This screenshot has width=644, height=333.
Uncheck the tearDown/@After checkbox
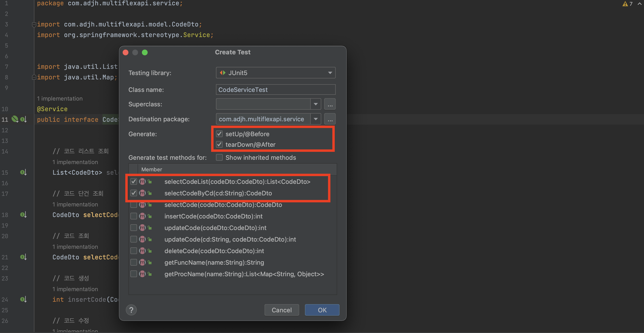click(219, 144)
